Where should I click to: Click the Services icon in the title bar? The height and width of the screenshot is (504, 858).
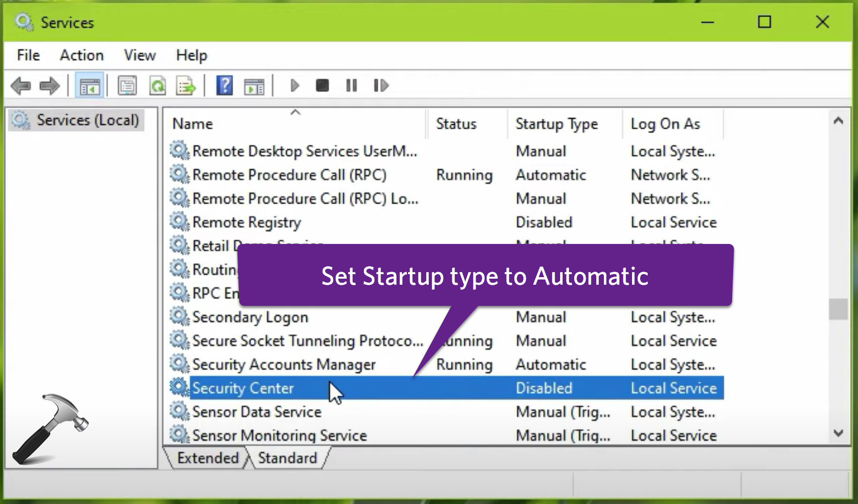pos(24,23)
